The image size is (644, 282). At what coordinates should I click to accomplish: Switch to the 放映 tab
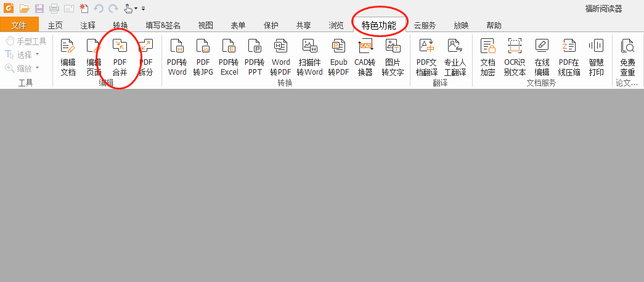[461, 25]
